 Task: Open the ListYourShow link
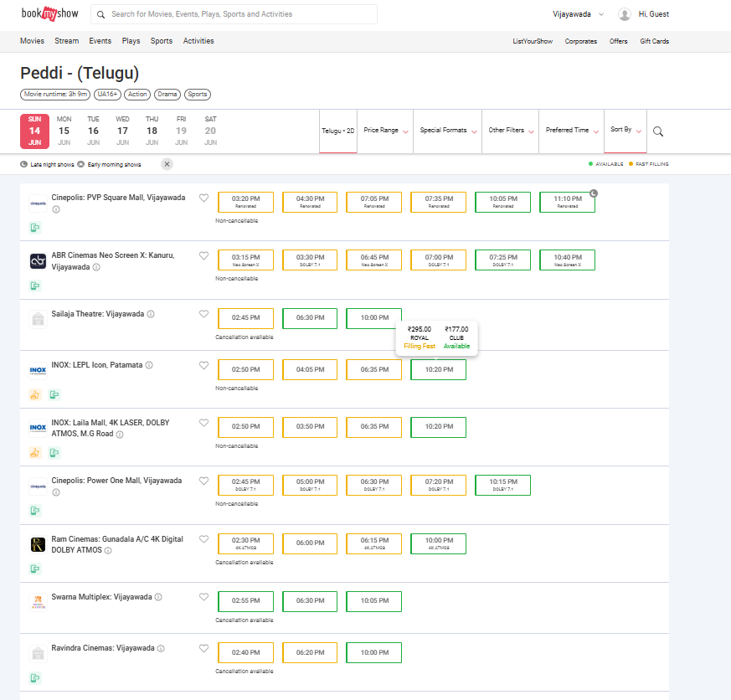[x=533, y=41]
